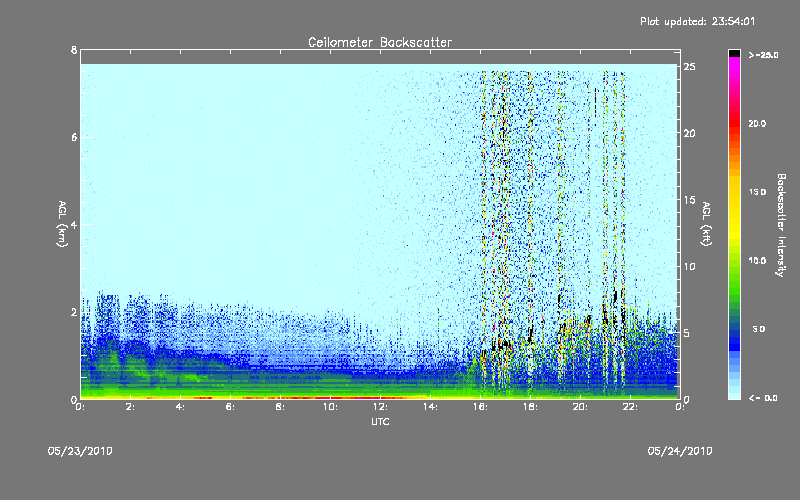This screenshot has width=800, height=500.
Task: Click the '5' kft tick on right axis
Action: pos(687,333)
